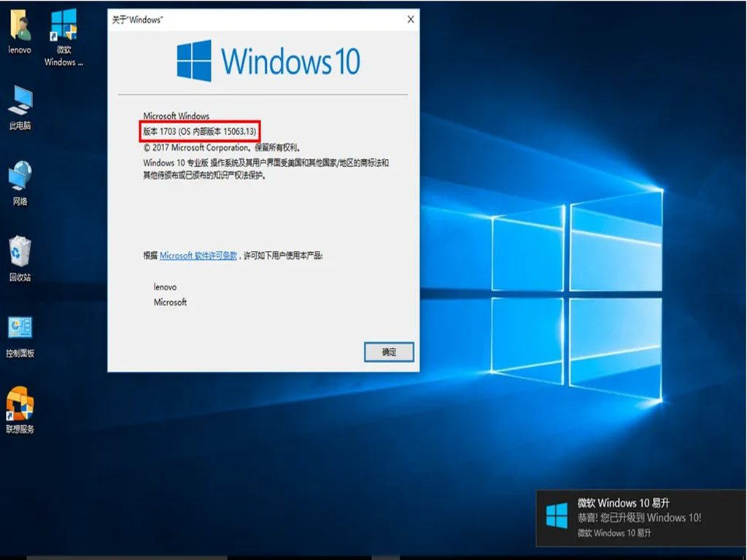Open 此电脑 (This PC) from the desktop
Image resolution: width=747 pixels, height=560 pixels.
(19, 102)
